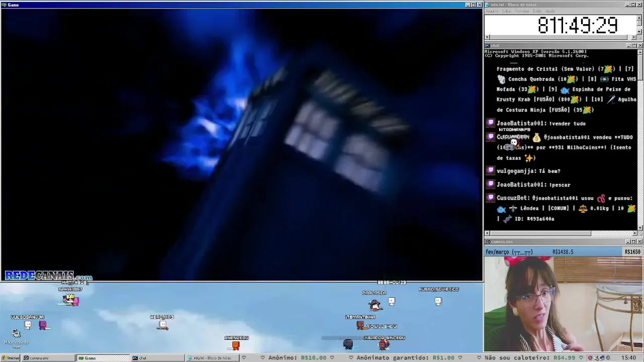This screenshot has width=644, height=362.
Task: Click the streamer webcam feed
Action: pos(563,304)
